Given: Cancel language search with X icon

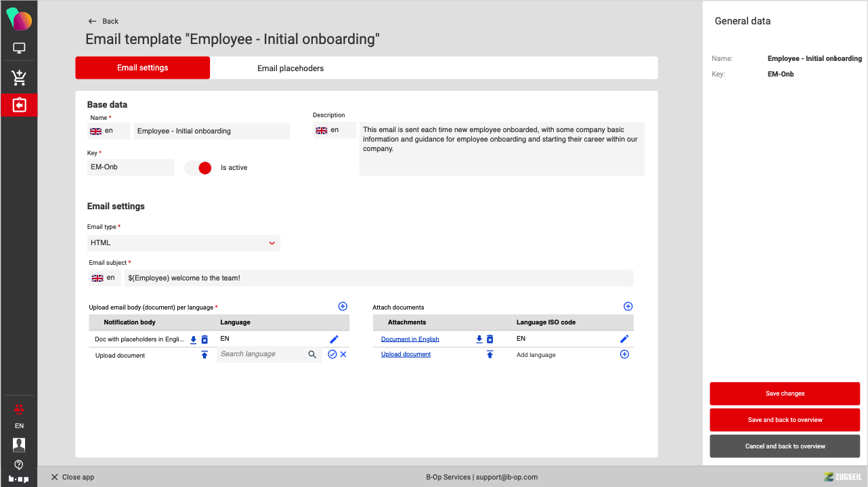Looking at the screenshot, I should coord(343,354).
